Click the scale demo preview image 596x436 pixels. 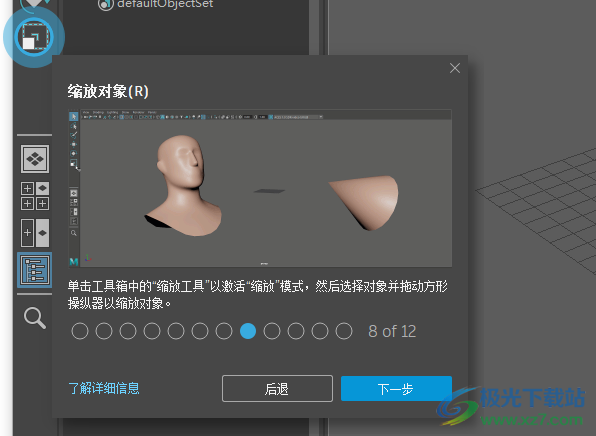(x=260, y=188)
